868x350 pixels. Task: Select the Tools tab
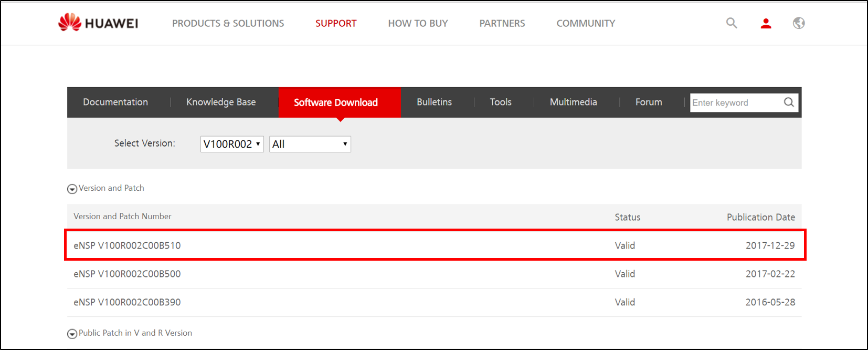501,102
